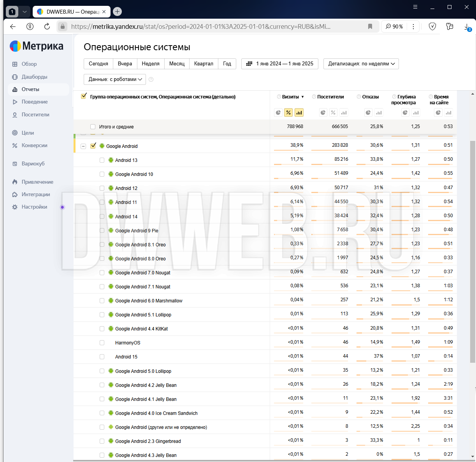This screenshot has width=476, height=462.
Task: Select the Квартал period button
Action: [204, 64]
